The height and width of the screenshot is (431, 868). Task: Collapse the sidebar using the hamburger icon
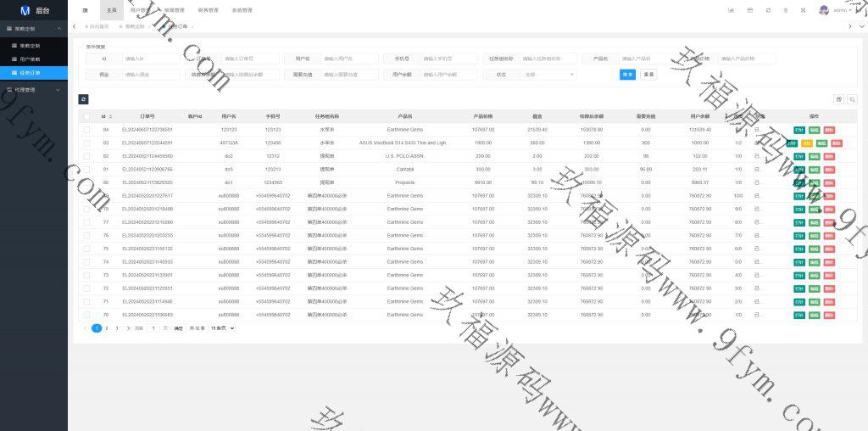[85, 10]
